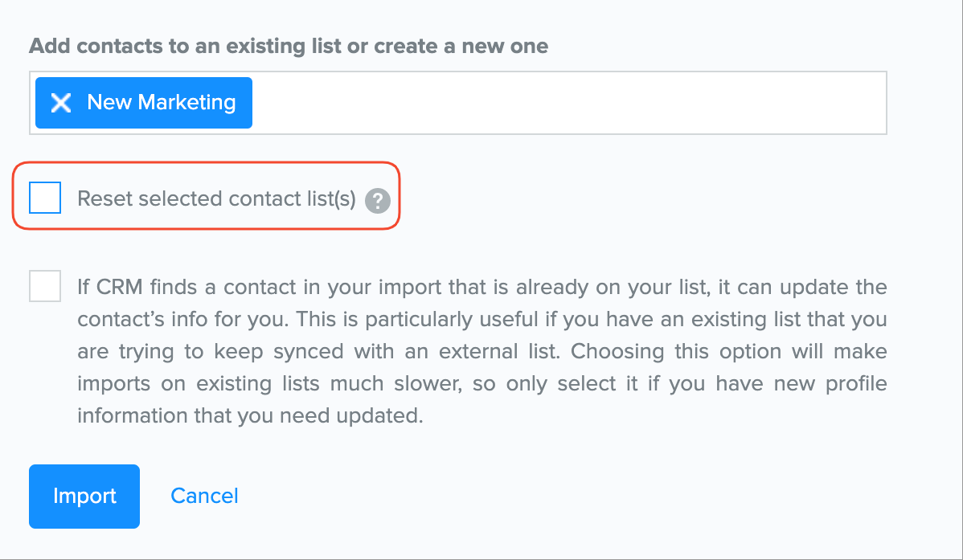
Task: Click the Cancel link
Action: (x=204, y=496)
